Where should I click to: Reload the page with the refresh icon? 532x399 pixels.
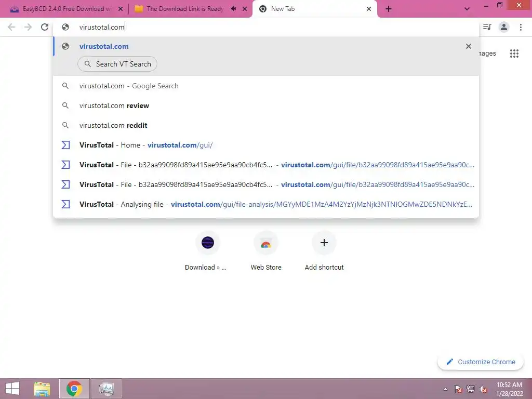point(45,27)
